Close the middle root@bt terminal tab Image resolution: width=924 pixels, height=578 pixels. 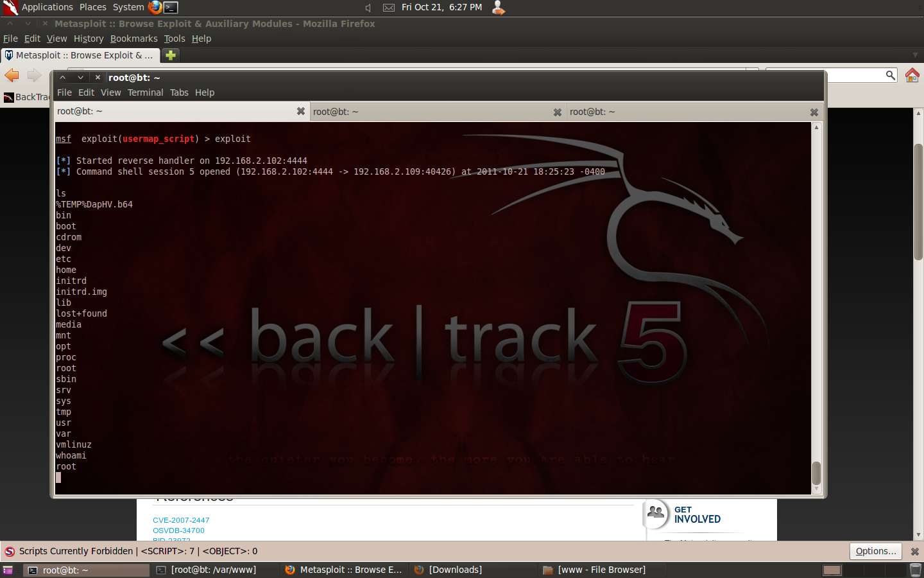pos(558,112)
